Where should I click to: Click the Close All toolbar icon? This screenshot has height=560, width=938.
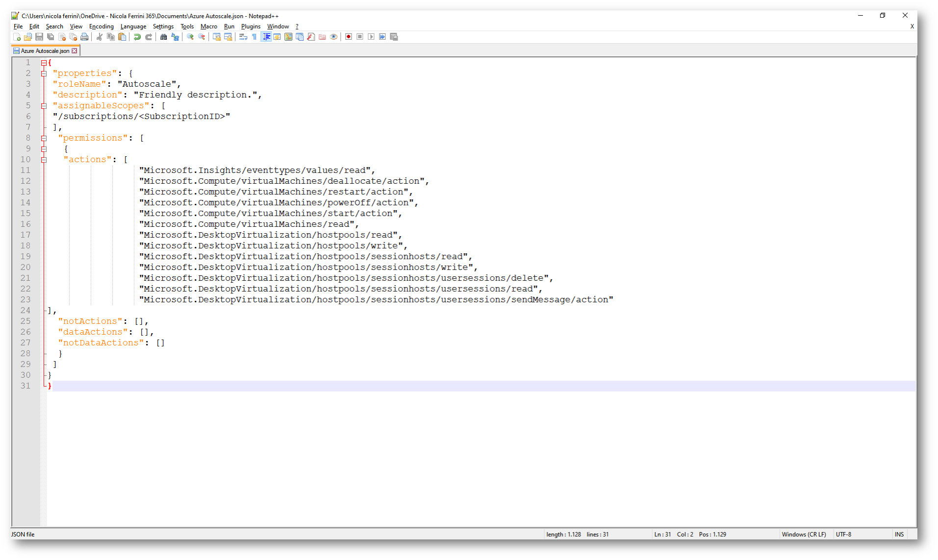tap(73, 37)
